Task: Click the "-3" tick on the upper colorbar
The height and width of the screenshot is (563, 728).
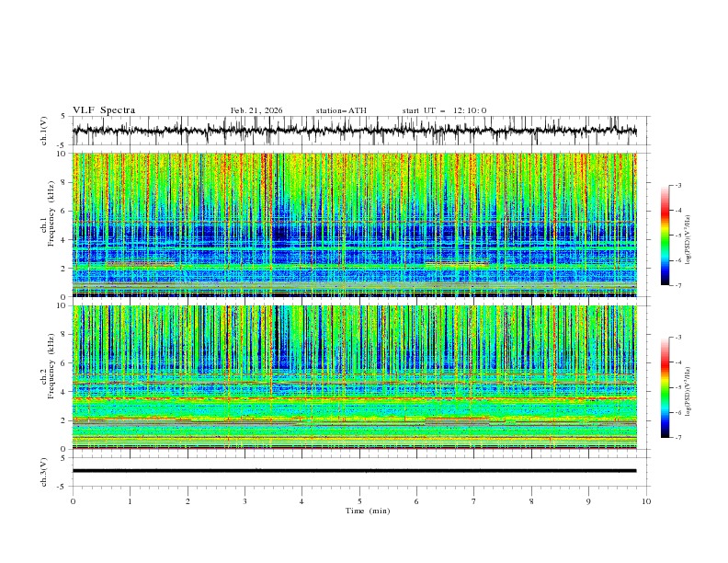Action: 678,185
